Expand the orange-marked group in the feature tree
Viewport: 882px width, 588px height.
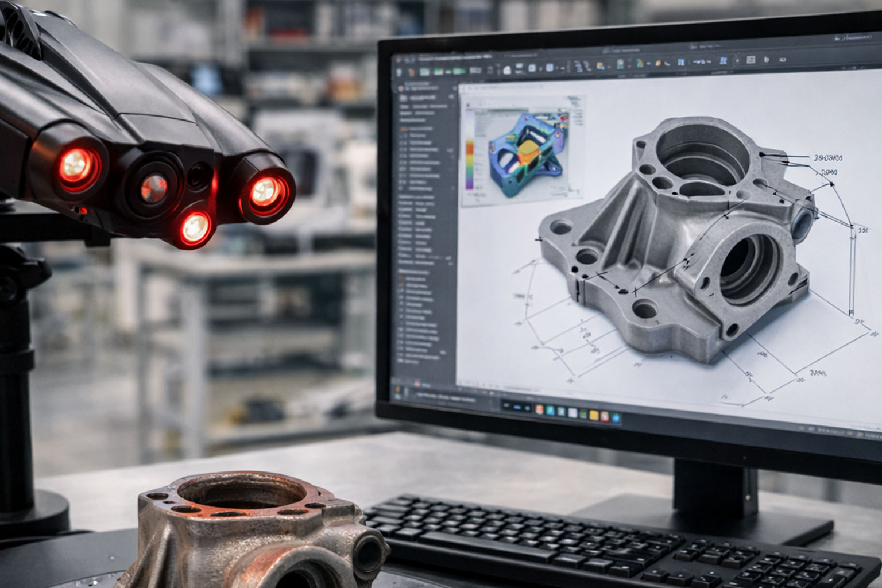[x=403, y=129]
